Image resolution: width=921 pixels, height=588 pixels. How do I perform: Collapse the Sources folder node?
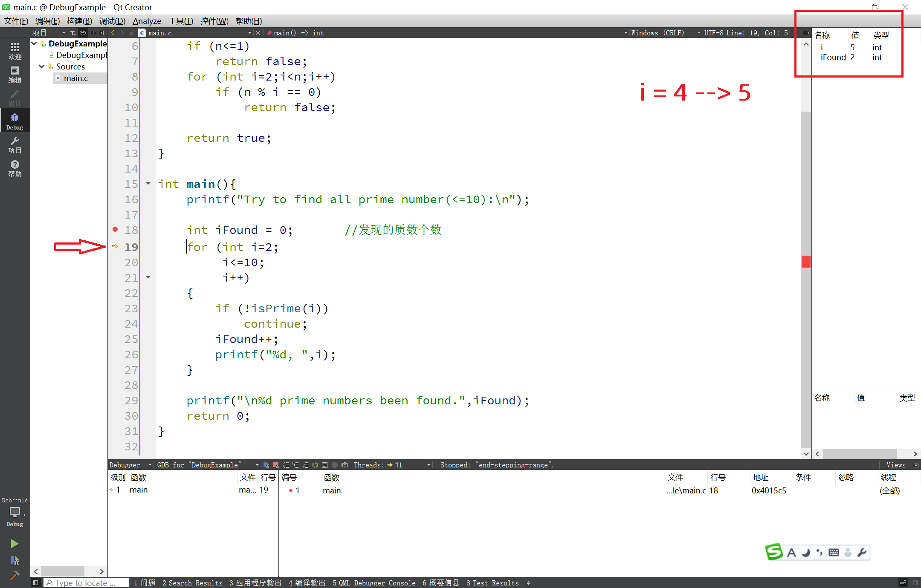click(42, 66)
